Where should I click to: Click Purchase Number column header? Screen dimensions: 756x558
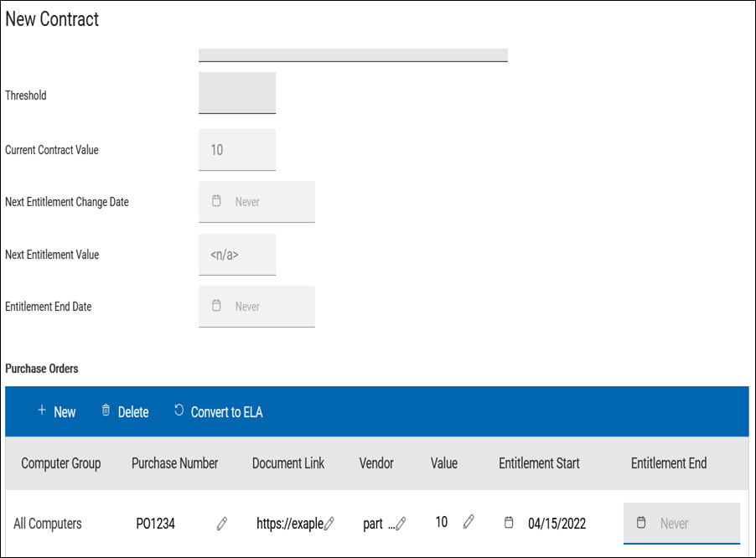pos(174,463)
